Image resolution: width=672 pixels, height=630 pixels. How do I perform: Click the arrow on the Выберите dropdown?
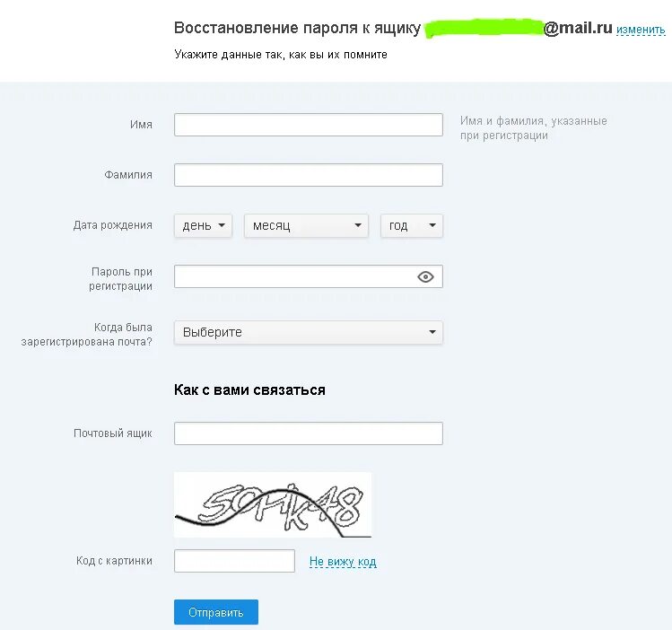tap(432, 332)
